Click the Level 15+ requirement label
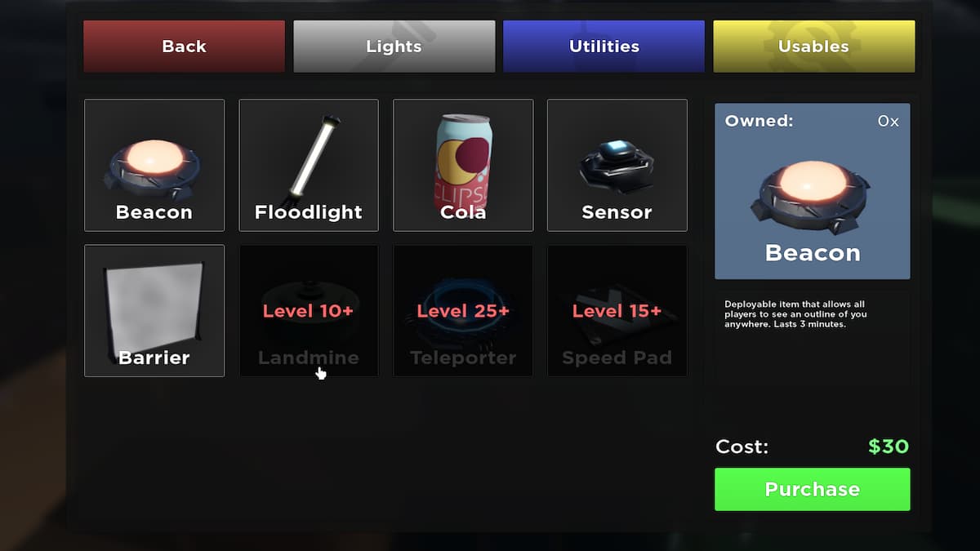This screenshot has width=980, height=551. point(617,311)
